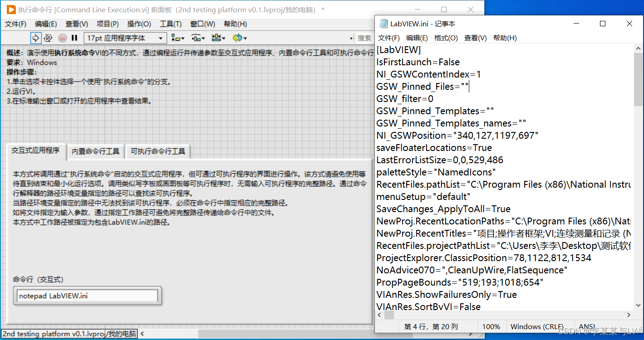This screenshot has height=340, width=644.
Task: Click the notepad LabVIEW.ini command line field
Action: click(88, 296)
